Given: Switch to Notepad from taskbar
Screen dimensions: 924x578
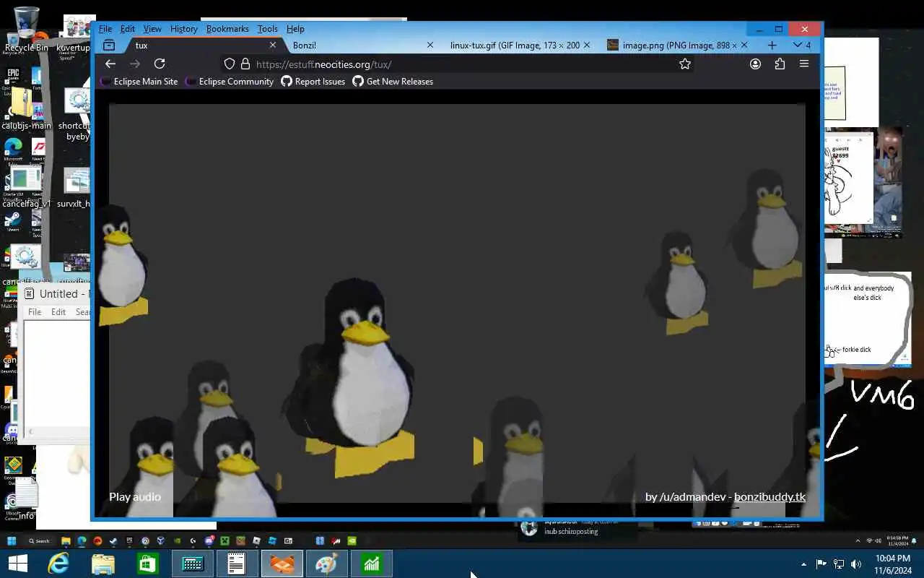Looking at the screenshot, I should (x=237, y=564).
